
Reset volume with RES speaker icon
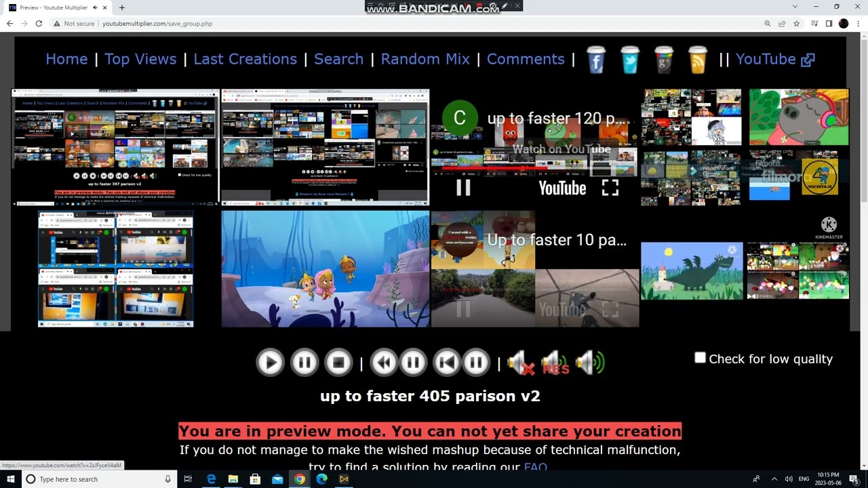555,363
